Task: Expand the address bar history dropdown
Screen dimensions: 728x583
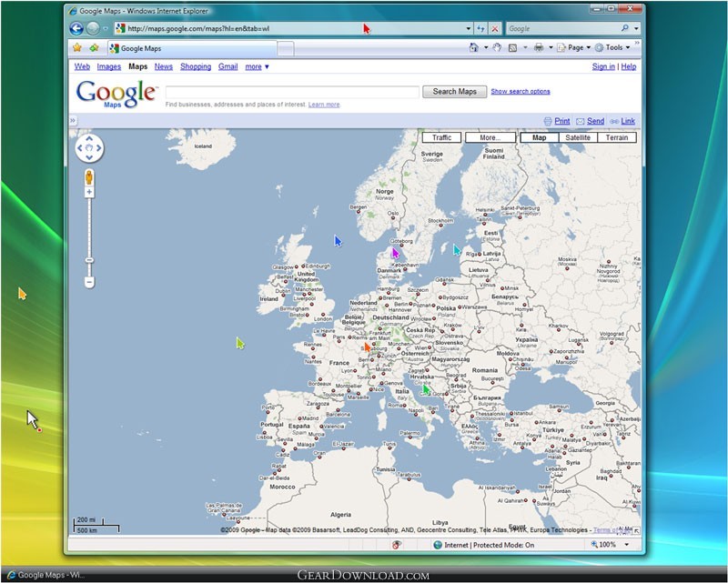Action: [469, 29]
